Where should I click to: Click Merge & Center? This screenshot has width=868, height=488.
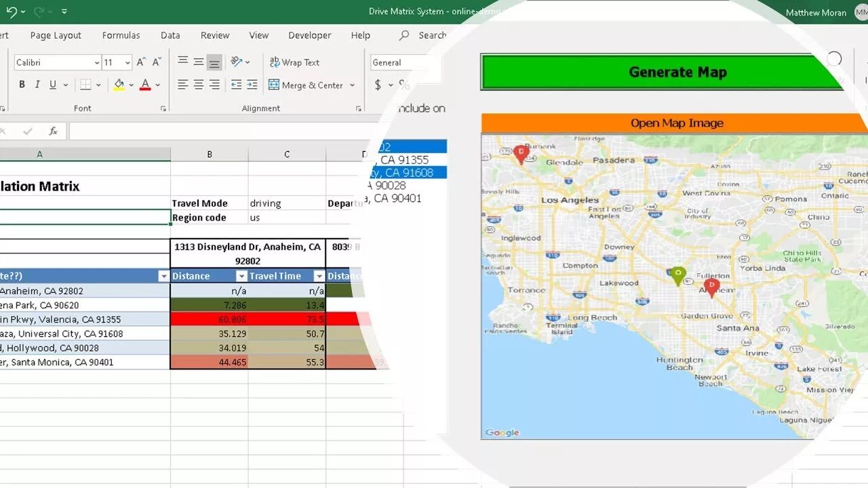click(x=307, y=85)
